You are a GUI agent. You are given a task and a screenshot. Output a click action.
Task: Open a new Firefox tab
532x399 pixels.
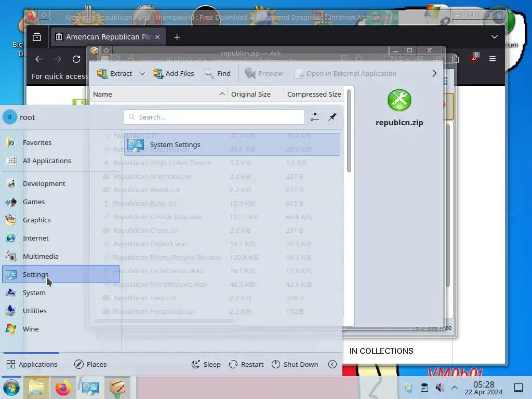point(177,37)
